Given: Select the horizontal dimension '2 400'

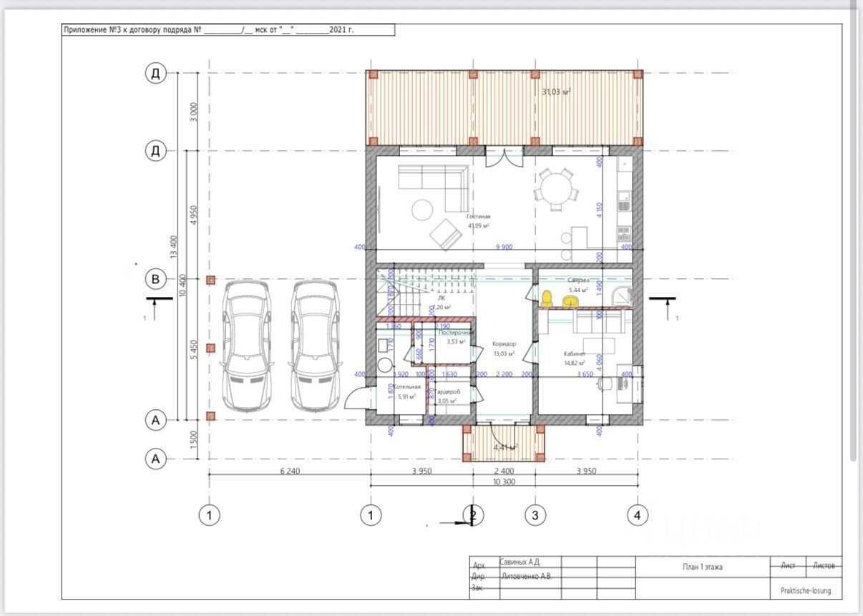Looking at the screenshot, I should (504, 471).
